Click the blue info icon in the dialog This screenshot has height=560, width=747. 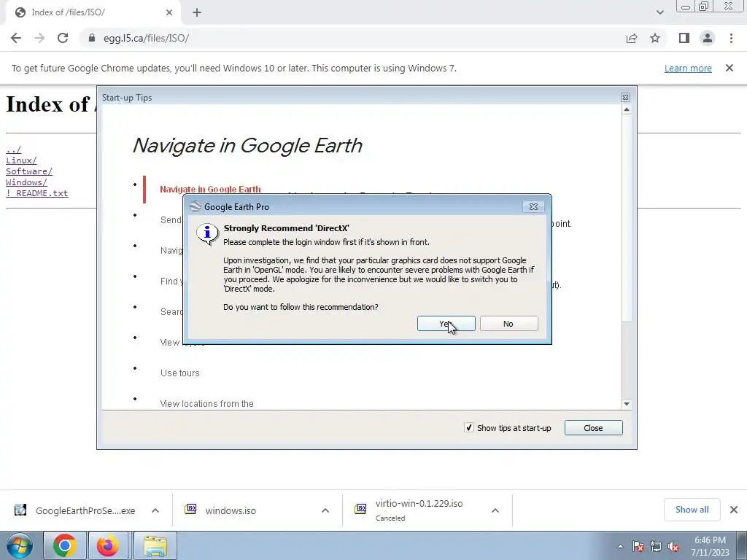tap(207, 233)
